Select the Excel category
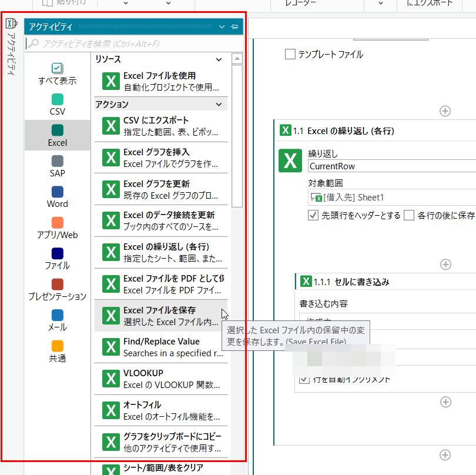The image size is (476, 475). tap(58, 135)
